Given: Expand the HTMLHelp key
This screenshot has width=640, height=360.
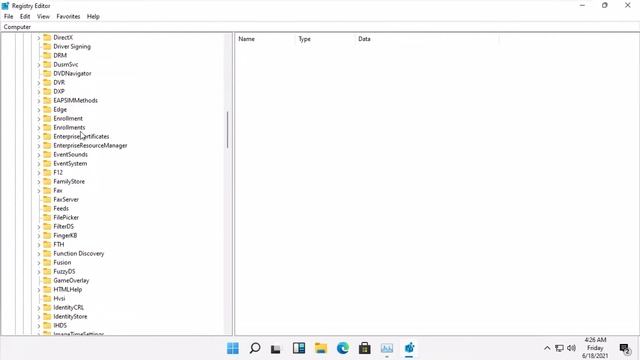Looking at the screenshot, I should (x=39, y=289).
